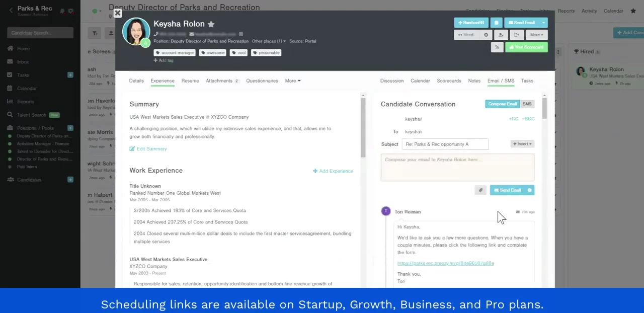Image resolution: width=644 pixels, height=313 pixels.
Task: Close the candidate profile panel
Action: tap(117, 13)
